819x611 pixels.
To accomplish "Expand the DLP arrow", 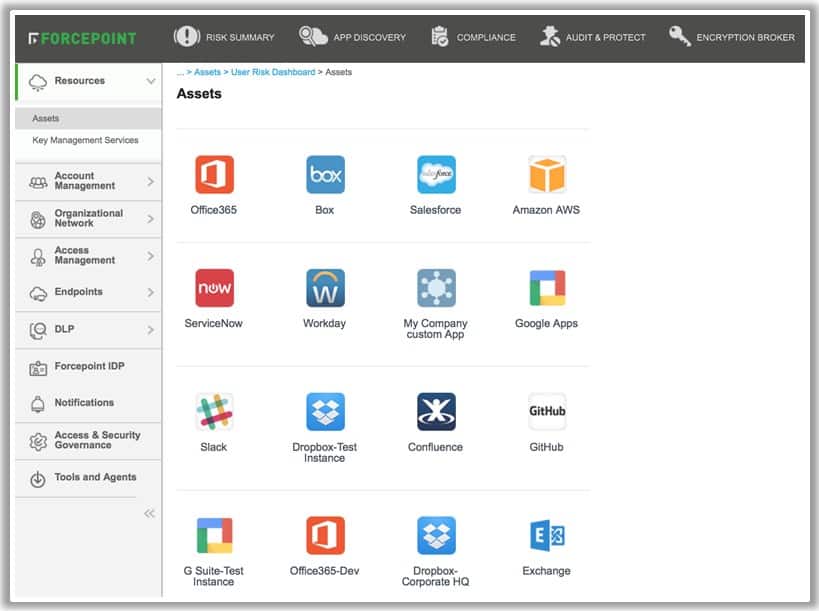I will point(150,330).
